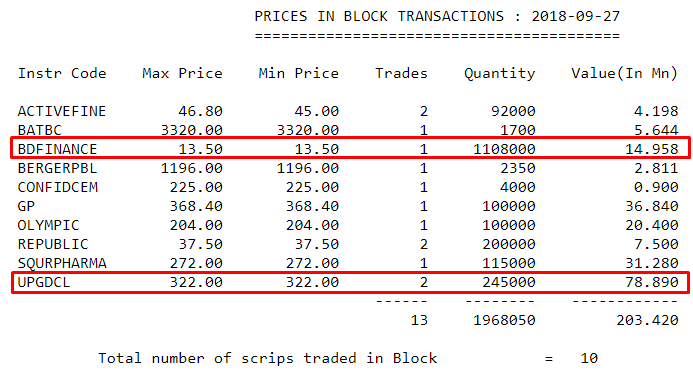Select the CONFIDCEM instrument code
The image size is (693, 371).
[x=57, y=187]
